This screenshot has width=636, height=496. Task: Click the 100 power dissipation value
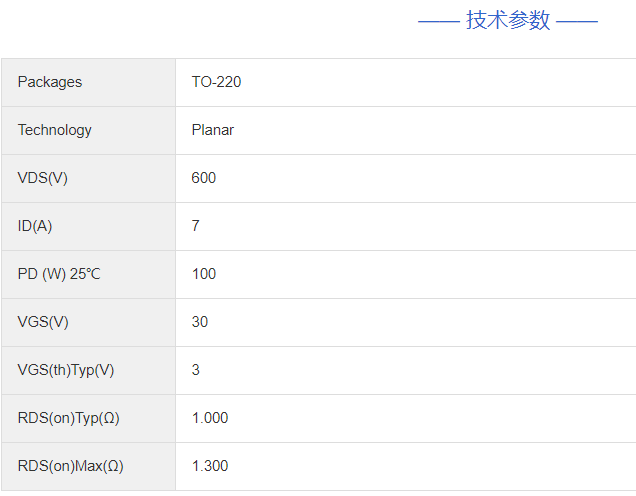click(x=204, y=274)
